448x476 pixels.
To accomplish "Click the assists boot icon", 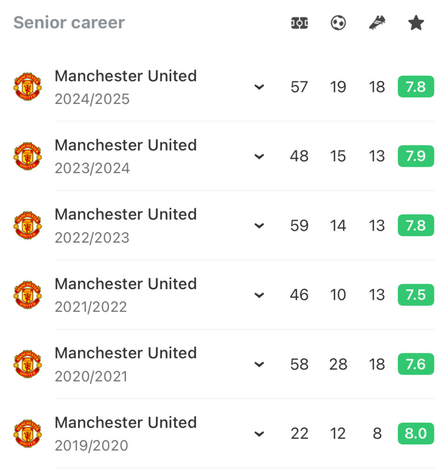I will (x=377, y=23).
